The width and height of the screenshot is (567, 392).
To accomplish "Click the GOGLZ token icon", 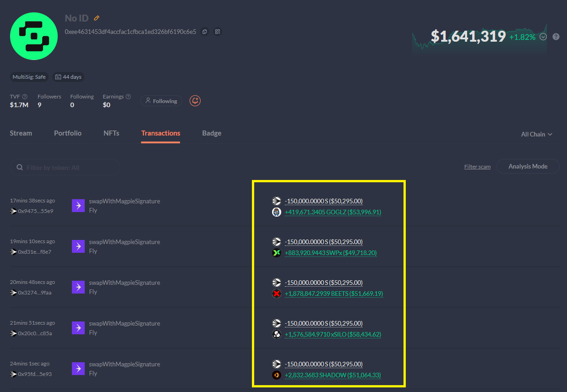I will (277, 212).
